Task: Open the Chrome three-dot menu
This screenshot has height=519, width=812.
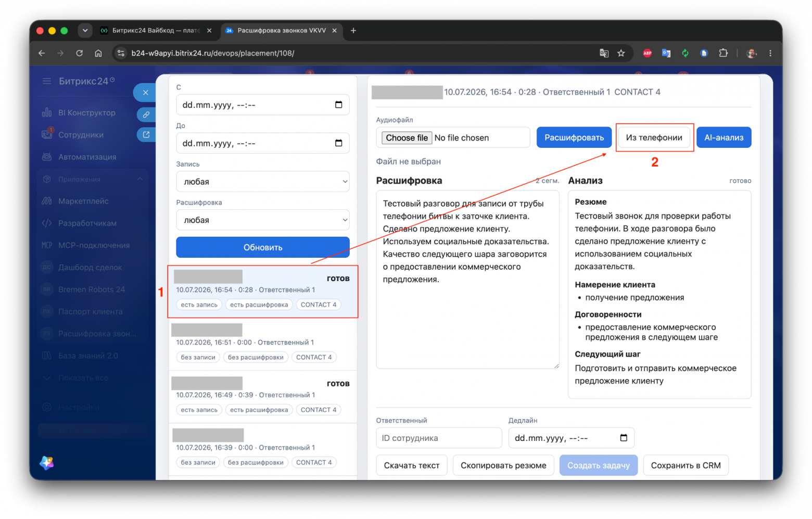Action: click(770, 53)
